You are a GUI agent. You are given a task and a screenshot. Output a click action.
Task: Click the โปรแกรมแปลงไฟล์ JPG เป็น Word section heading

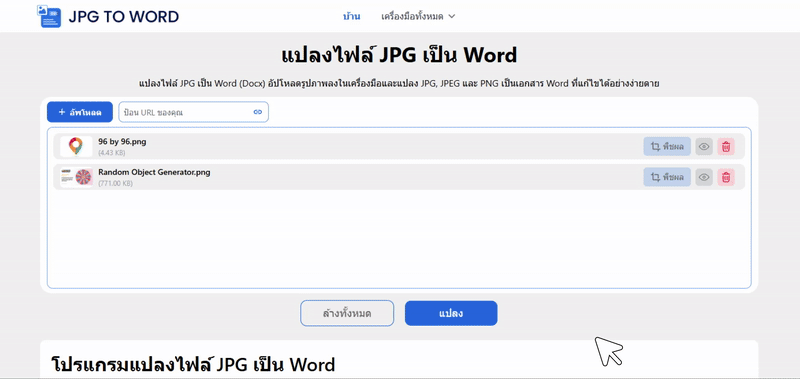click(193, 364)
